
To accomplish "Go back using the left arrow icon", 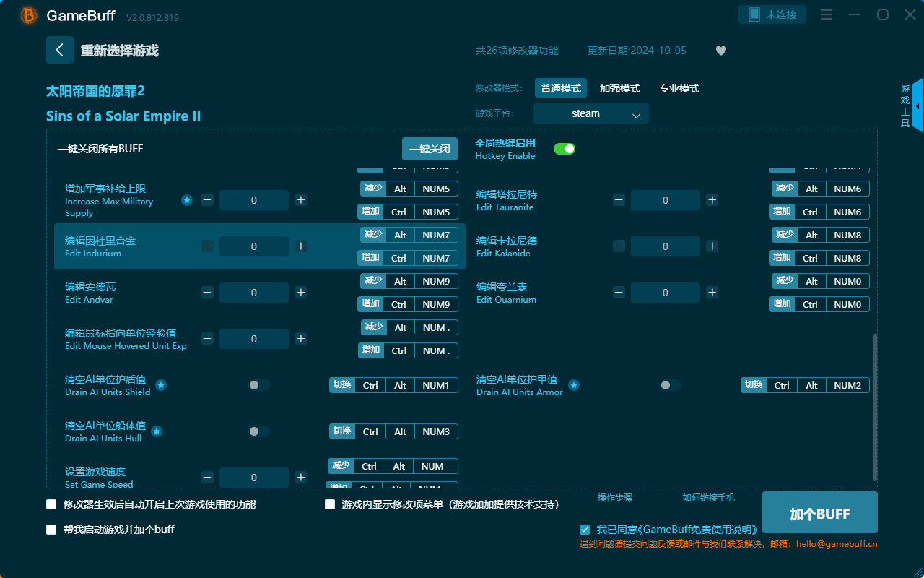I will (60, 49).
